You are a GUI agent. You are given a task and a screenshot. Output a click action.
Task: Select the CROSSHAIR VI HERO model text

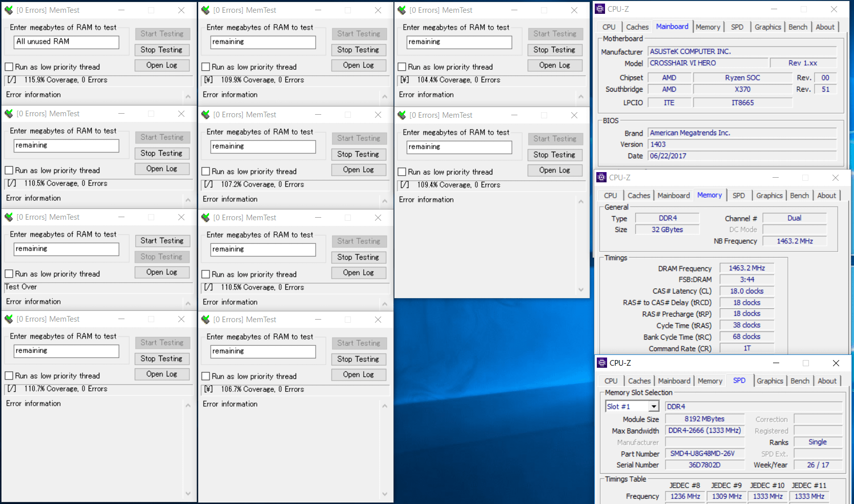pos(683,63)
